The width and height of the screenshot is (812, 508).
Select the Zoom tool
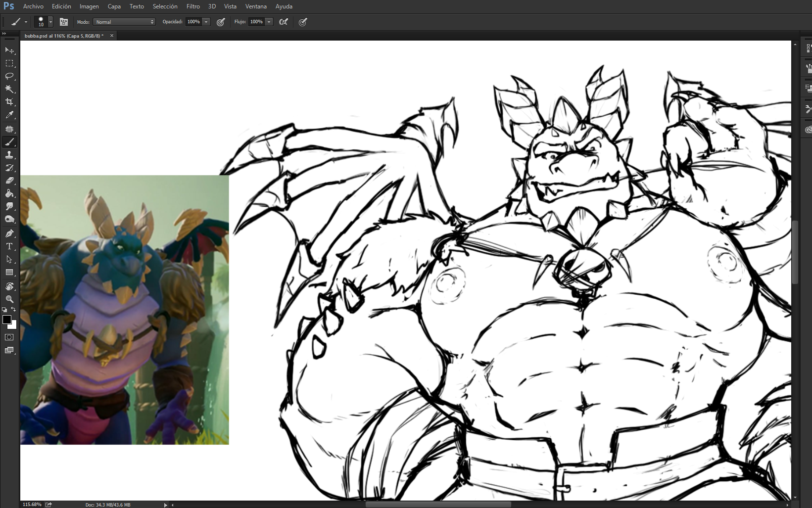(x=9, y=299)
